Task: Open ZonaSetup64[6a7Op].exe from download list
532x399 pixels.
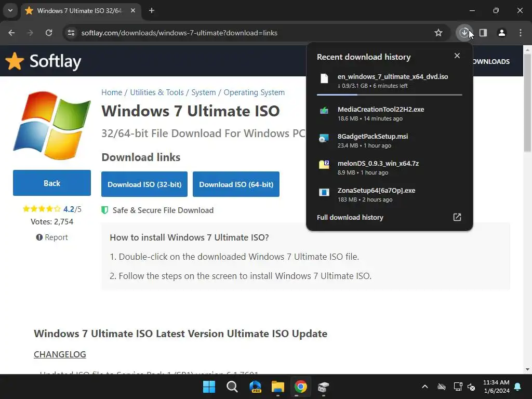Action: [390, 195]
